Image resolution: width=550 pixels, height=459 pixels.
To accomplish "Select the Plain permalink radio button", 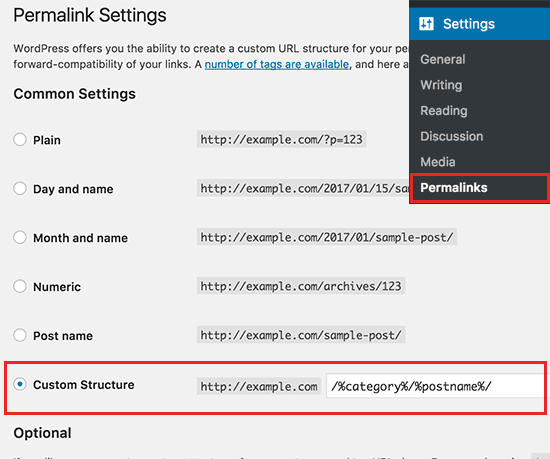I will [20, 139].
